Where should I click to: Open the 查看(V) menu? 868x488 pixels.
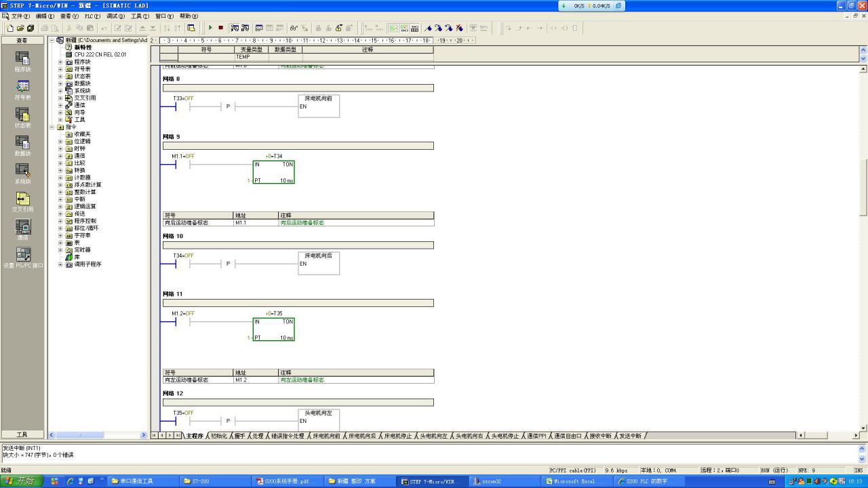click(x=69, y=16)
